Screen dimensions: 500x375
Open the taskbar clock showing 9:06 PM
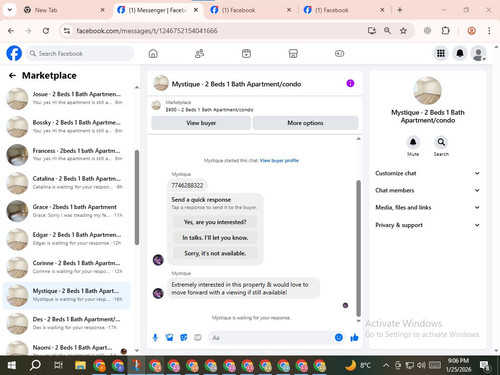(458, 365)
